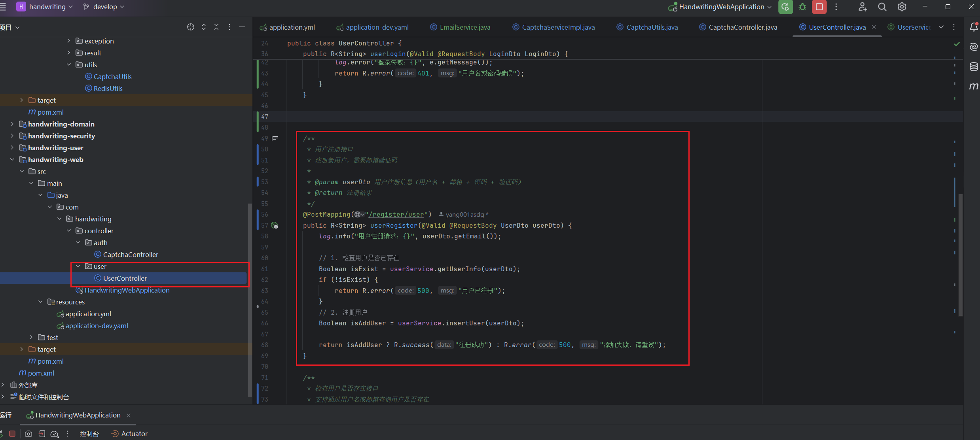This screenshot has width=980, height=440.
Task: Open the notifications bell icon
Action: click(x=973, y=27)
